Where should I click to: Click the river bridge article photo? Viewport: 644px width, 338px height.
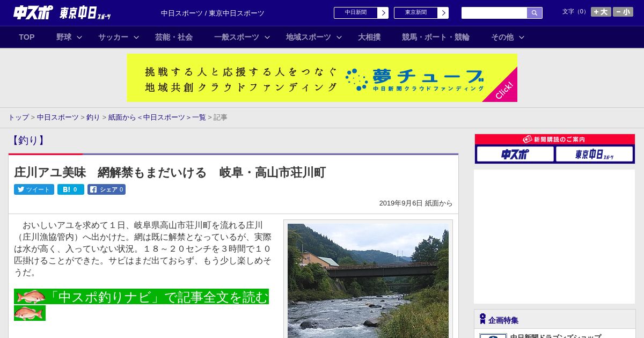click(x=368, y=280)
